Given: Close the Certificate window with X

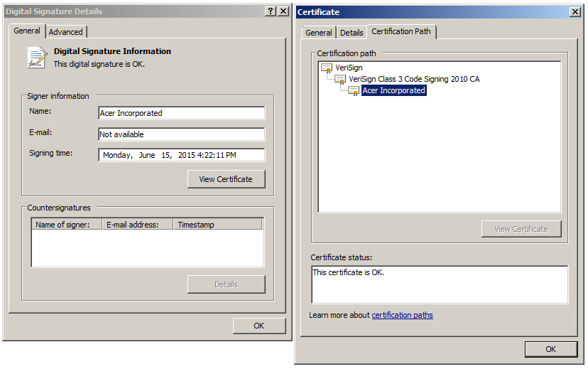Looking at the screenshot, I should [x=575, y=12].
